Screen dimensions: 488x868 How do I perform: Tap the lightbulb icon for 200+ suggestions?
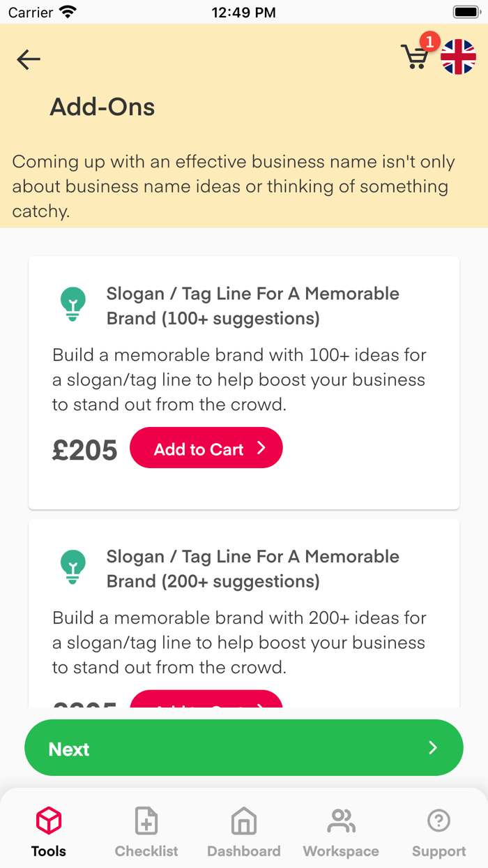(x=73, y=567)
